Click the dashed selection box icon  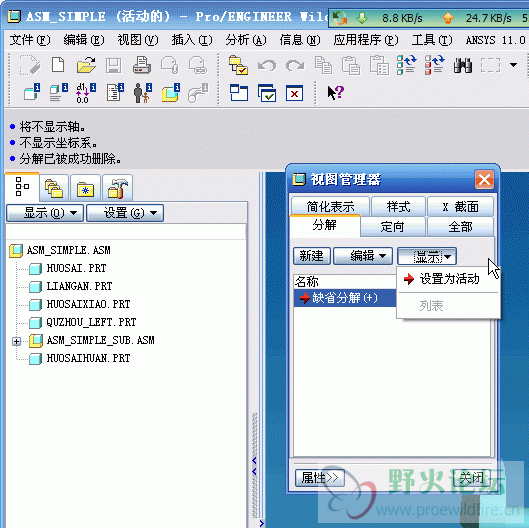[x=490, y=65]
